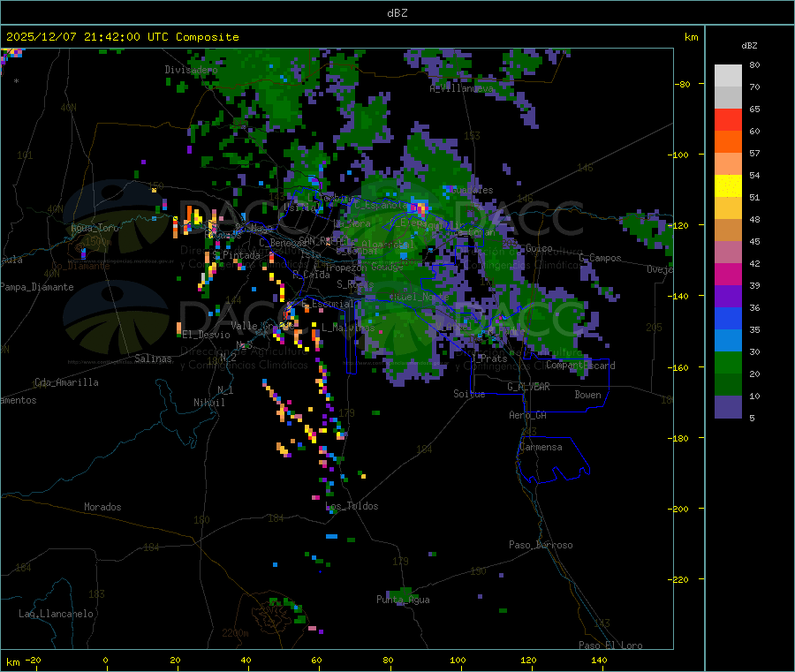Pick the orange 57–60 dBZ legend swatch
The image size is (795, 672).
(x=728, y=142)
